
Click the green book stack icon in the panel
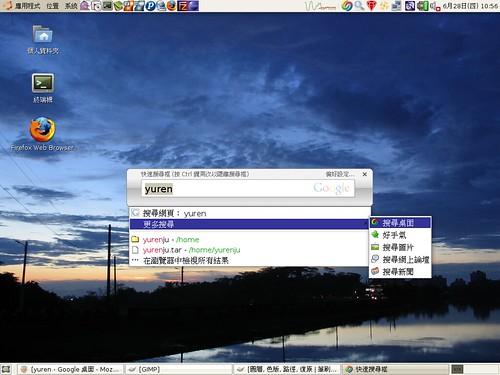coord(118,6)
